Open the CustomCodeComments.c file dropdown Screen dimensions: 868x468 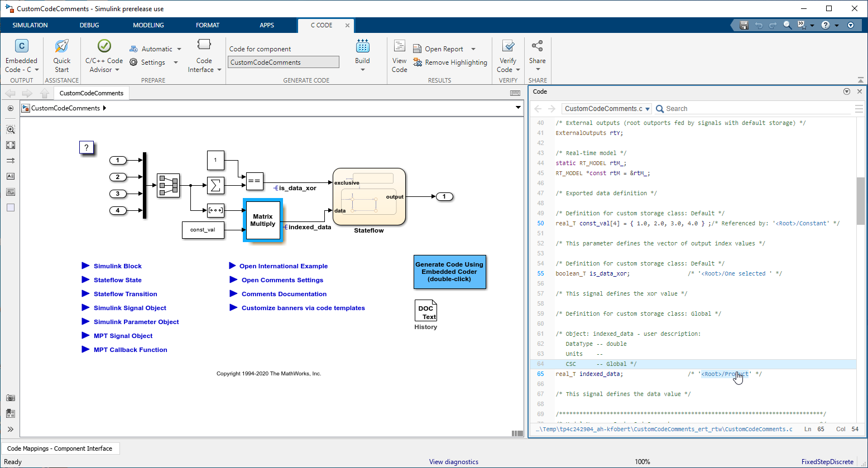647,109
